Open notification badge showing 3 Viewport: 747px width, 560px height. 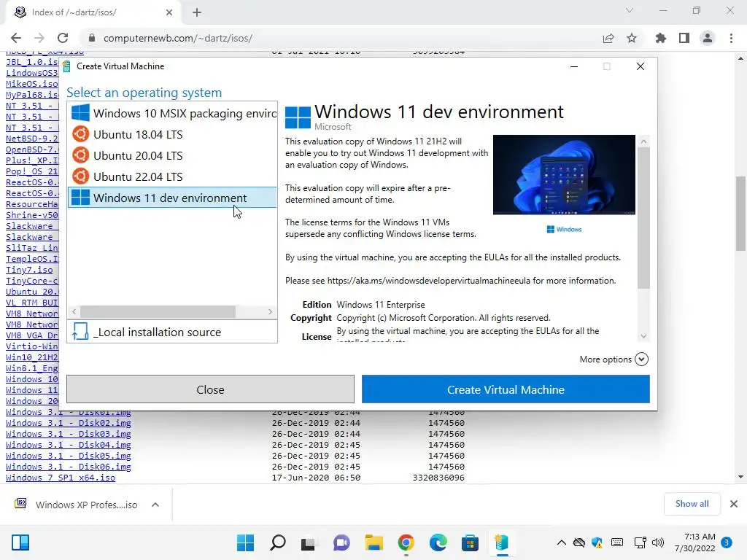pyautogui.click(x=727, y=542)
